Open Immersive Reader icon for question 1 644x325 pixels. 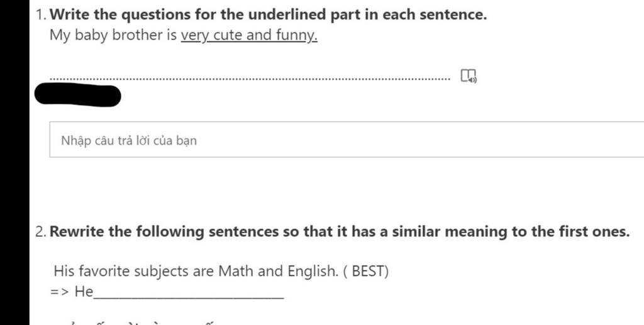[x=469, y=76]
